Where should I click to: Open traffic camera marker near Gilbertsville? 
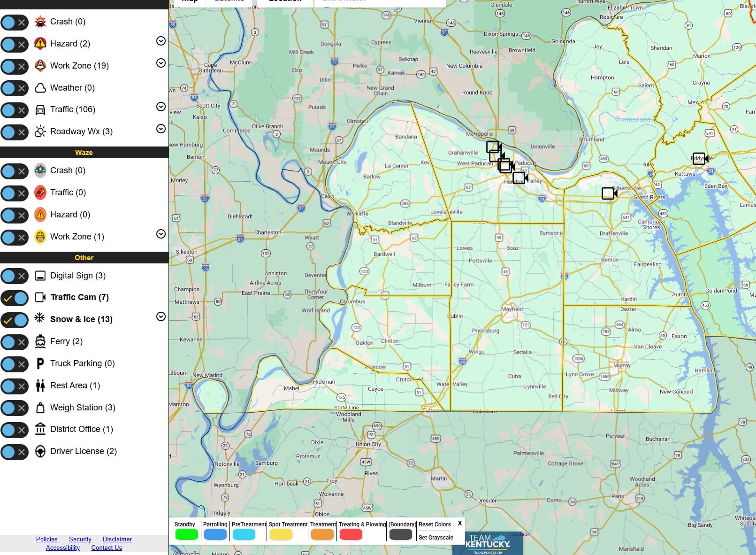pyautogui.click(x=609, y=193)
